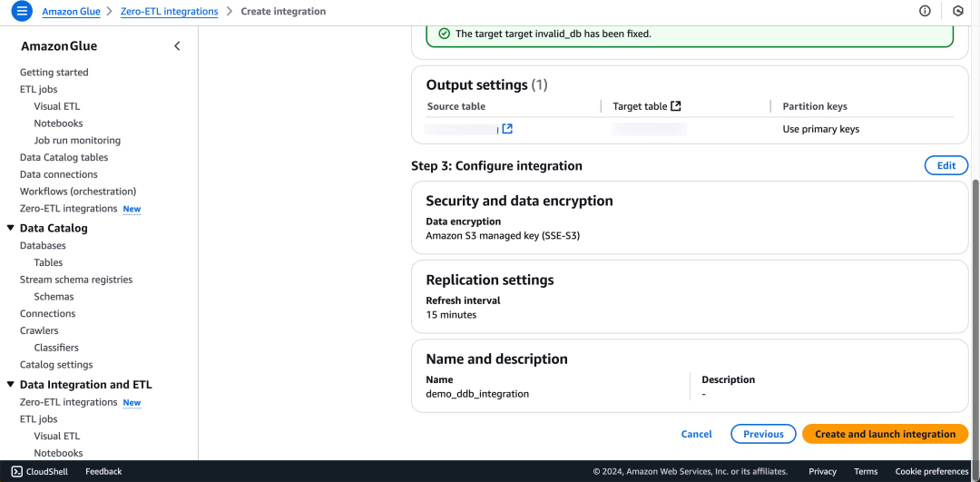This screenshot has height=482, width=980.
Task: Click New badge beside lower Zero-ETL integrations
Action: [x=132, y=403]
